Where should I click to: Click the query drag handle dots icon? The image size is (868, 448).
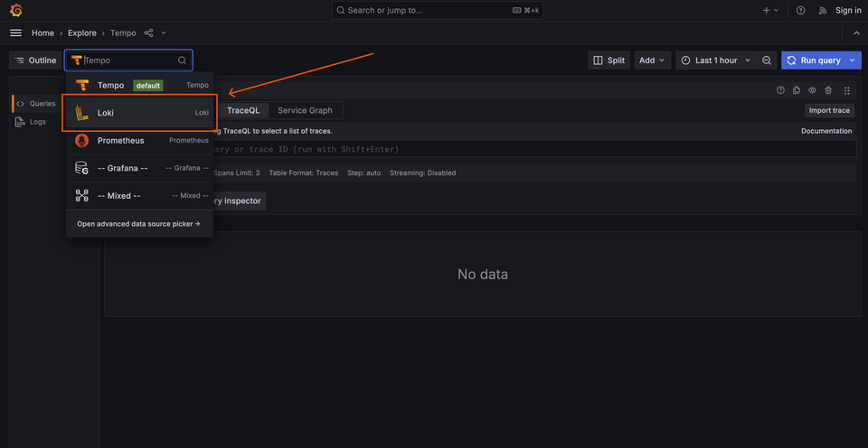tap(847, 90)
